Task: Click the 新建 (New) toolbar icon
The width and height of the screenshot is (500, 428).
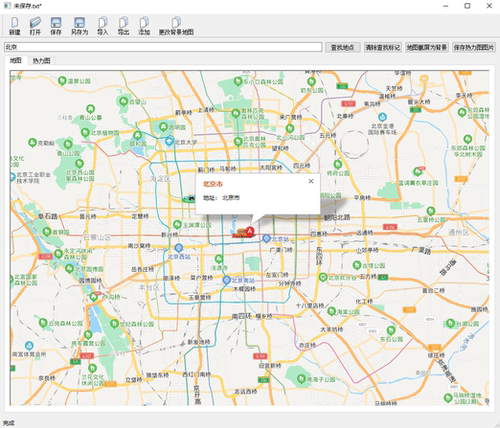Action: click(14, 26)
